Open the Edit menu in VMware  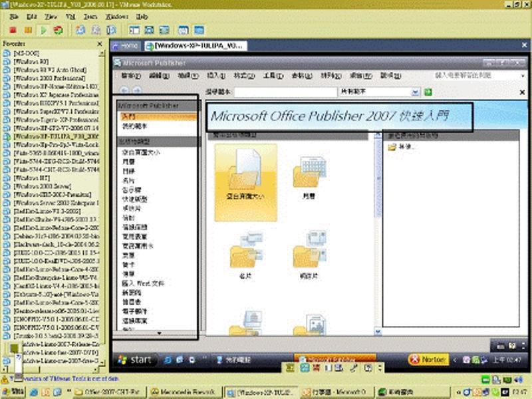tap(31, 16)
